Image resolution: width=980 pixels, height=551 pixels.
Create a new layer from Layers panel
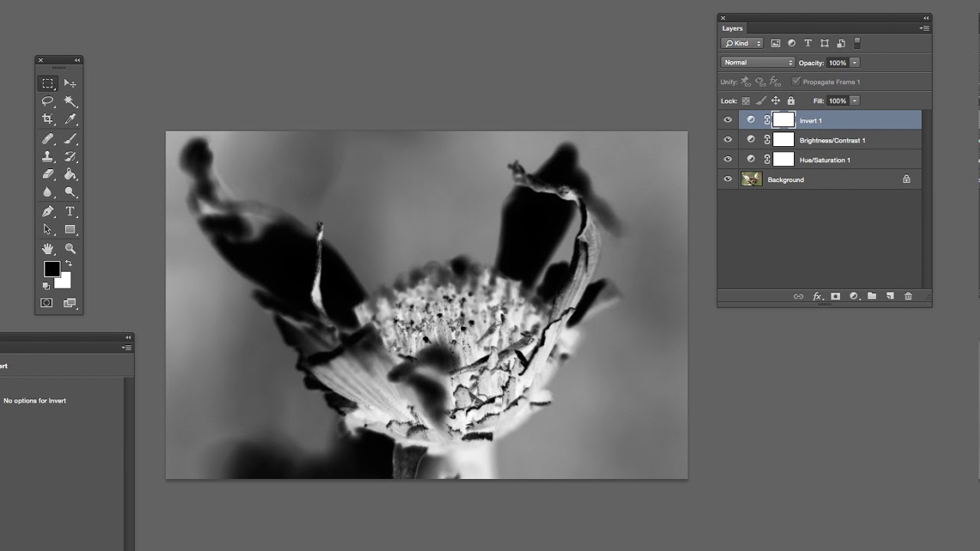click(x=890, y=296)
